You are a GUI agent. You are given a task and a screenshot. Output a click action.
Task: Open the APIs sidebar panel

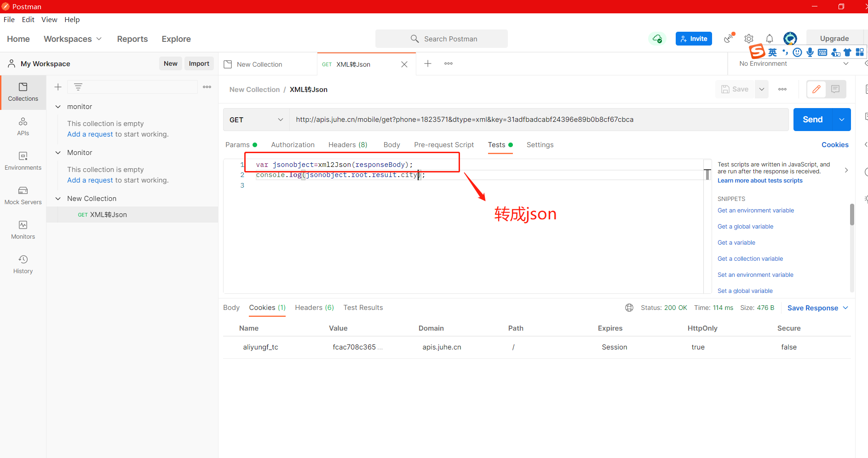click(x=23, y=127)
